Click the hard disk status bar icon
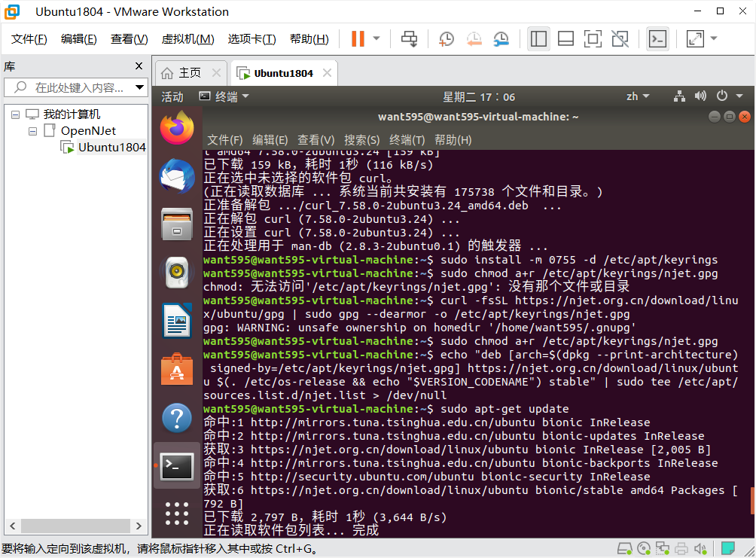 point(625,548)
